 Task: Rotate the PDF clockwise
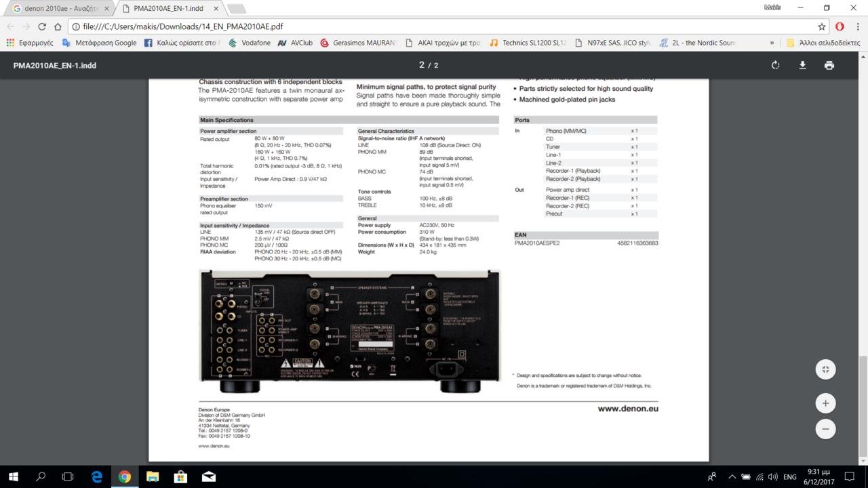(x=775, y=65)
